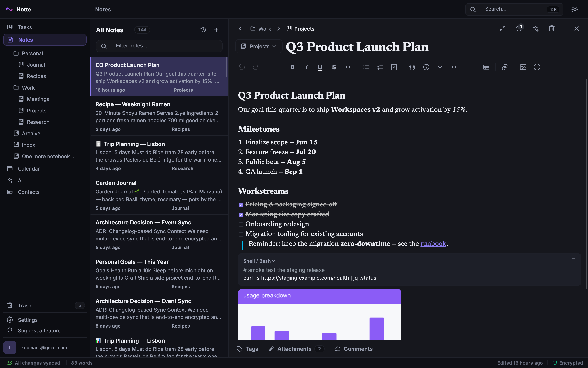Screen dimensions: 588x368
Task: Click the Filter notes input field
Action: [x=159, y=46]
